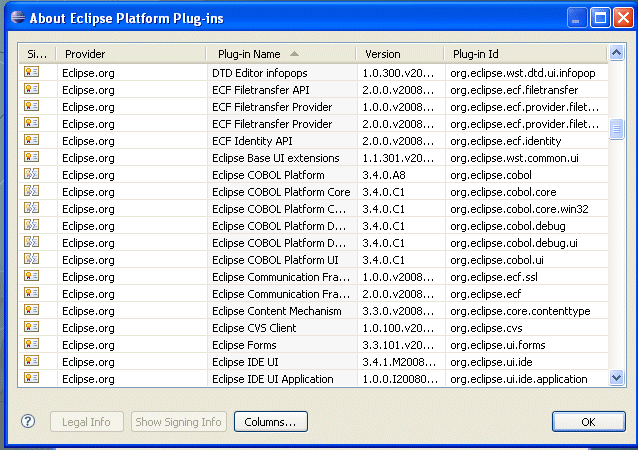Click signed icon of the org.eclipse.ecf row

31,293
